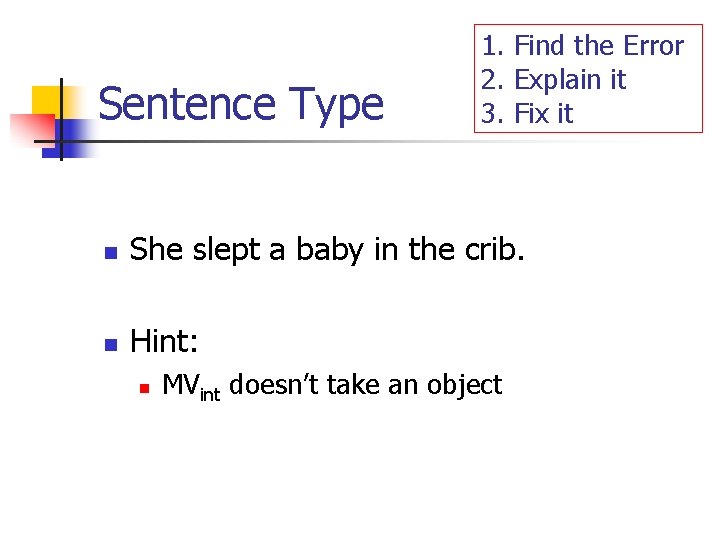This screenshot has width=720, height=540.
Task: Click the "1. Find the Error" line
Action: pyautogui.click(x=582, y=46)
